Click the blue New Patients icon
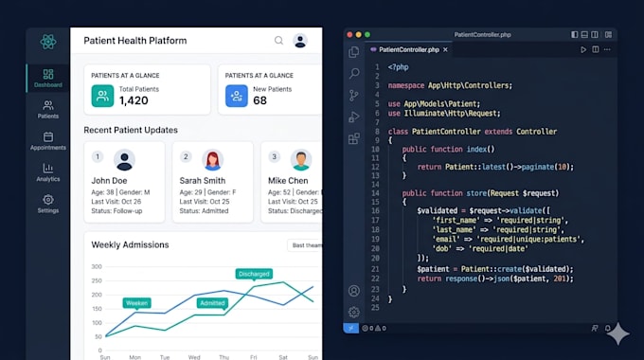This screenshot has height=360, width=644. [x=236, y=96]
